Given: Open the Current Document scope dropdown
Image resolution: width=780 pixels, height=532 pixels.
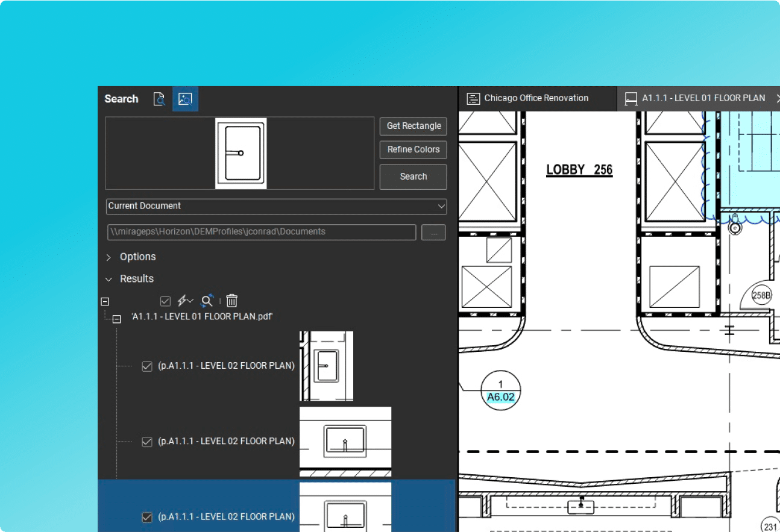Looking at the screenshot, I should [x=276, y=206].
